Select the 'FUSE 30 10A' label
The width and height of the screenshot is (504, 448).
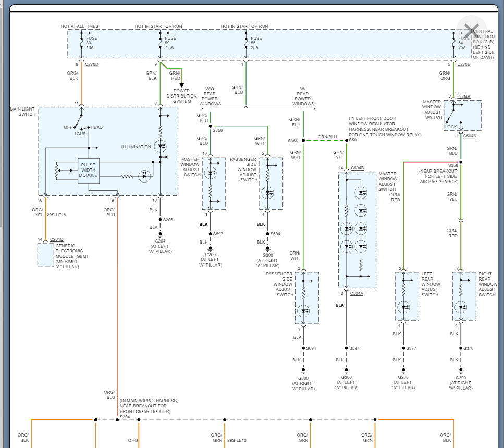coord(92,43)
